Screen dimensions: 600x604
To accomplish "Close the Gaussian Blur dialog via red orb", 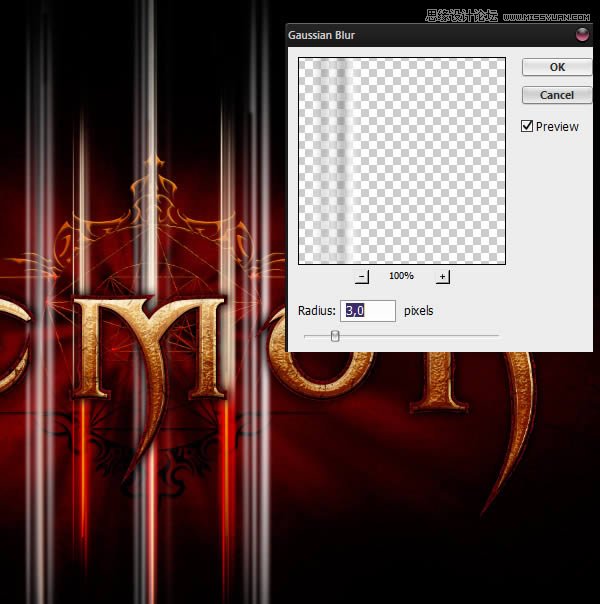I will tap(582, 35).
